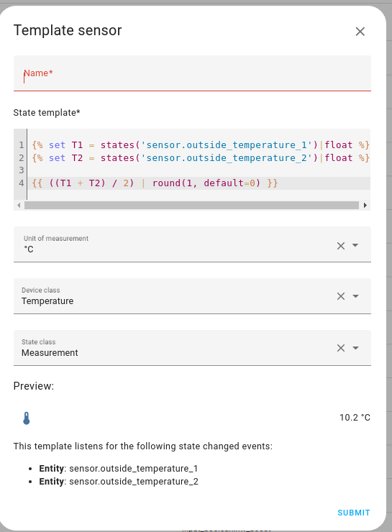This screenshot has height=532, width=392.
Task: Clear the Unit of measurement value
Action: click(341, 246)
